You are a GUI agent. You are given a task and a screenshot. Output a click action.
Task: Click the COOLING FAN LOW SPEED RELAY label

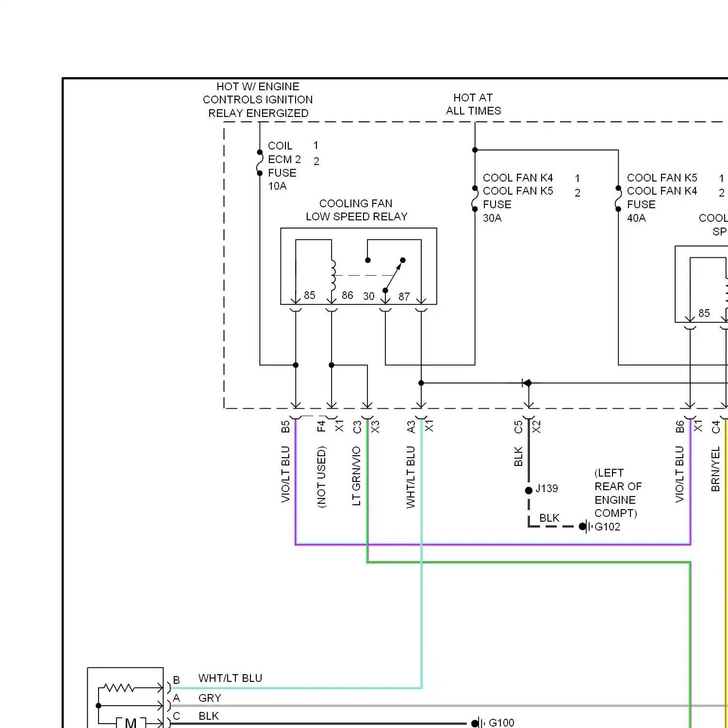point(356,210)
